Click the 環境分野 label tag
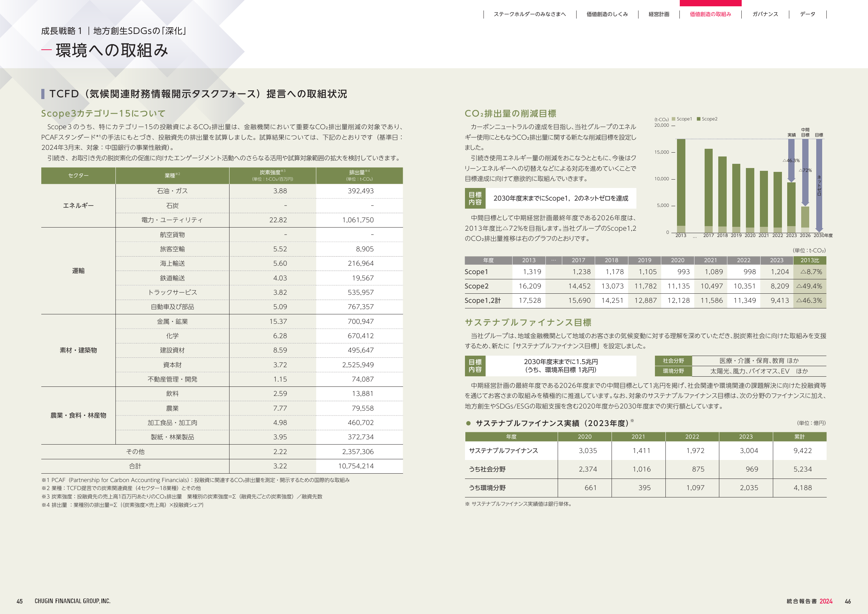Image resolution: width=868 pixels, height=614 pixels. (673, 371)
